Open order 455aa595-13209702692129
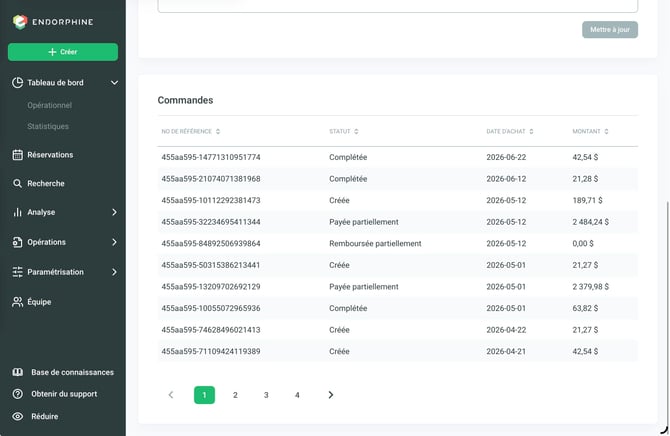 pos(211,287)
